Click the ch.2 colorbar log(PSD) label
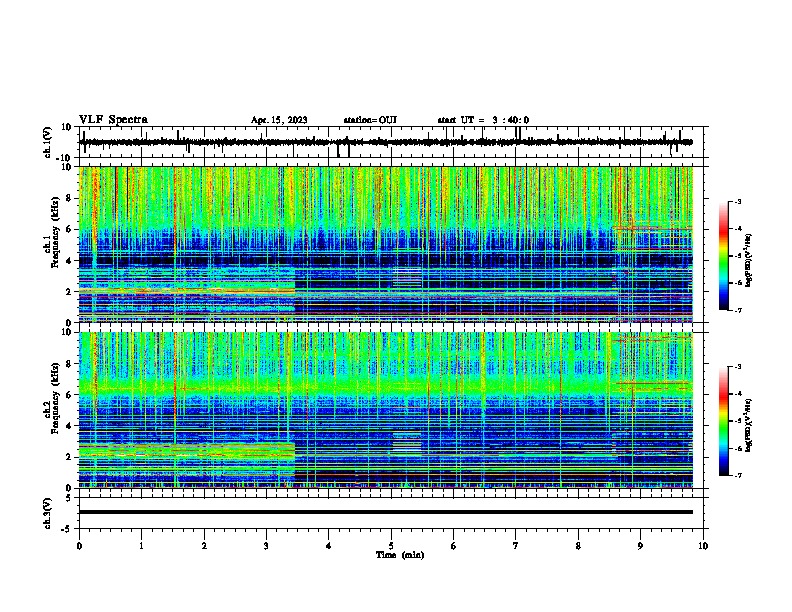 (x=748, y=426)
